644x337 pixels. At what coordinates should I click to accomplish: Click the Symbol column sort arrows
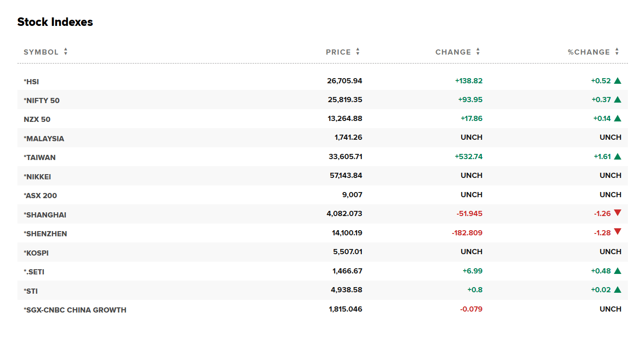(65, 52)
